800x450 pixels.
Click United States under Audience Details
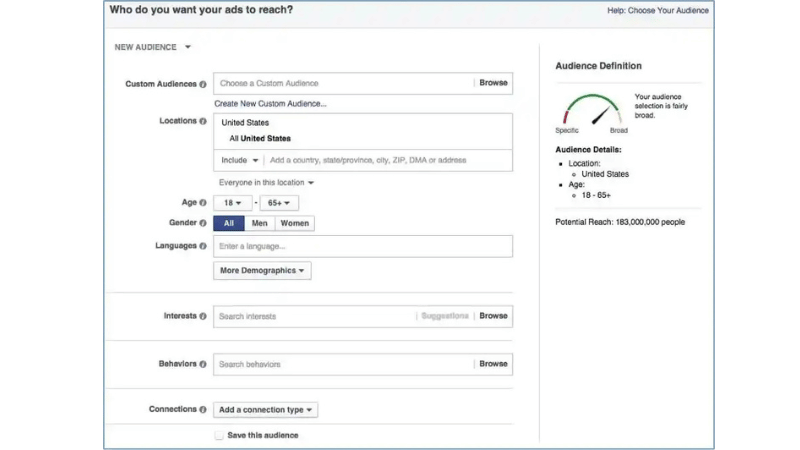(x=605, y=174)
